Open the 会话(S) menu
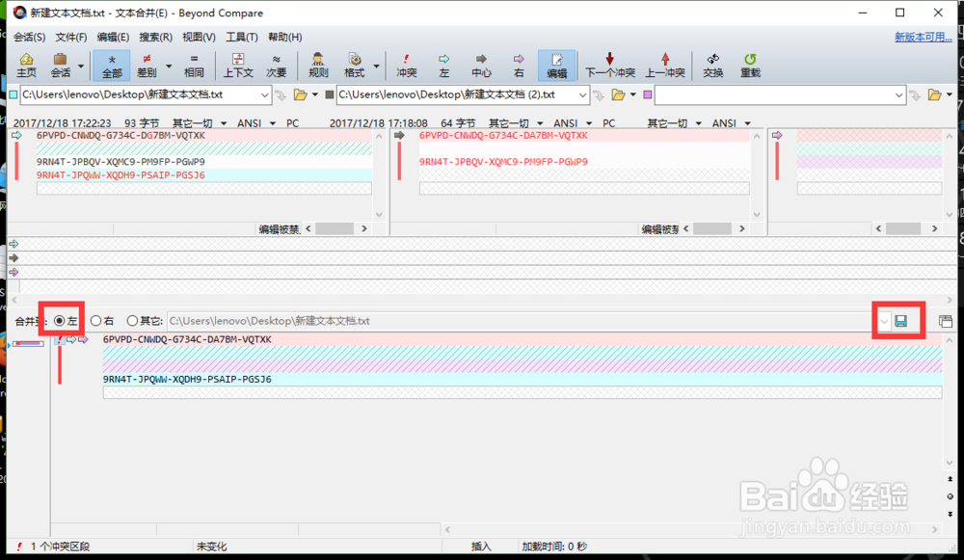The image size is (964, 560). point(30,37)
